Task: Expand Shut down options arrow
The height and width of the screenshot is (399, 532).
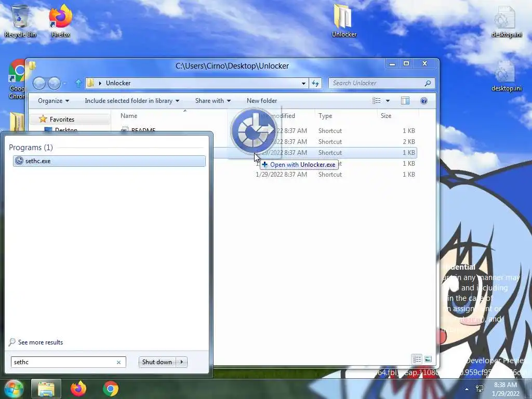Action: click(x=182, y=362)
